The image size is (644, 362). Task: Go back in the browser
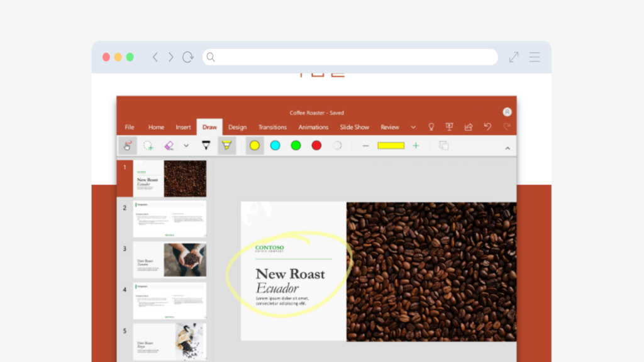coord(155,57)
